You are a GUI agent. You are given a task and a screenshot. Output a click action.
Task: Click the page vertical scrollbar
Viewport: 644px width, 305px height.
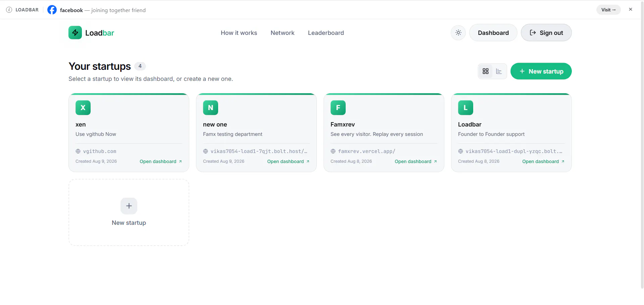coord(642,144)
